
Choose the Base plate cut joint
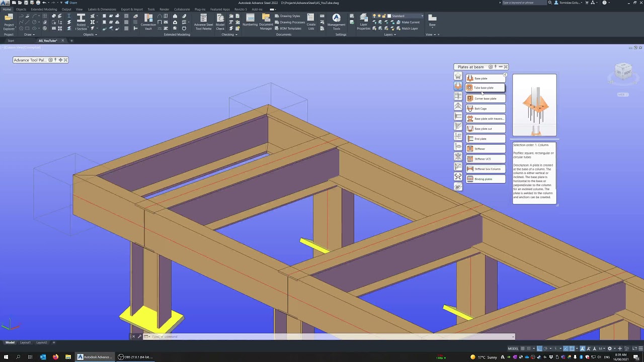click(x=486, y=129)
